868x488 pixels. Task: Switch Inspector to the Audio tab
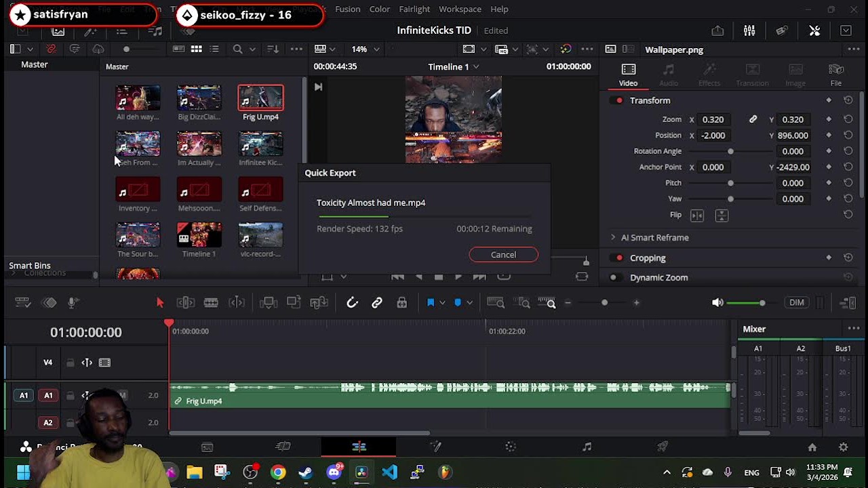tap(669, 75)
